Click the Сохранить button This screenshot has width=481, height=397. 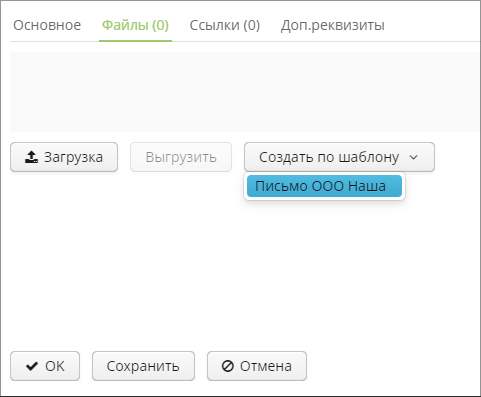[x=143, y=366]
